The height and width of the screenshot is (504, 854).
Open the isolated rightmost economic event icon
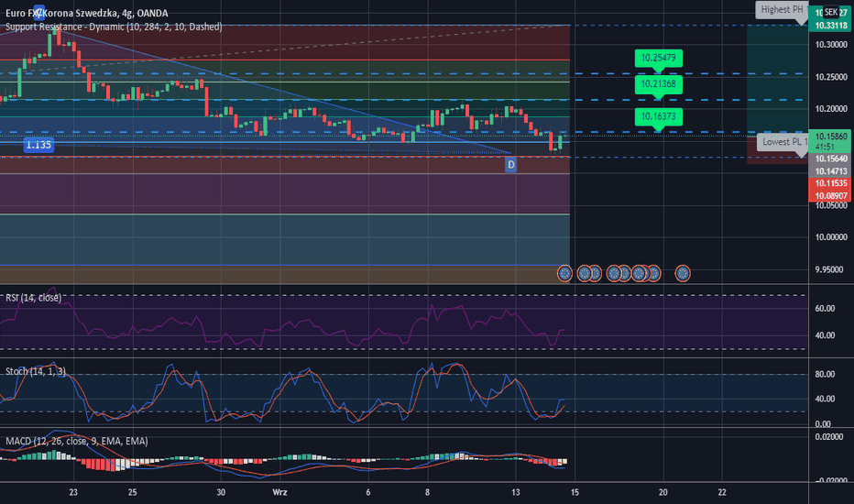click(x=683, y=273)
